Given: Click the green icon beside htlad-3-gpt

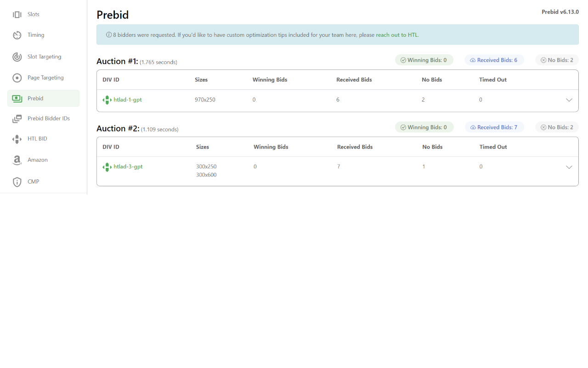Looking at the screenshot, I should (x=107, y=167).
